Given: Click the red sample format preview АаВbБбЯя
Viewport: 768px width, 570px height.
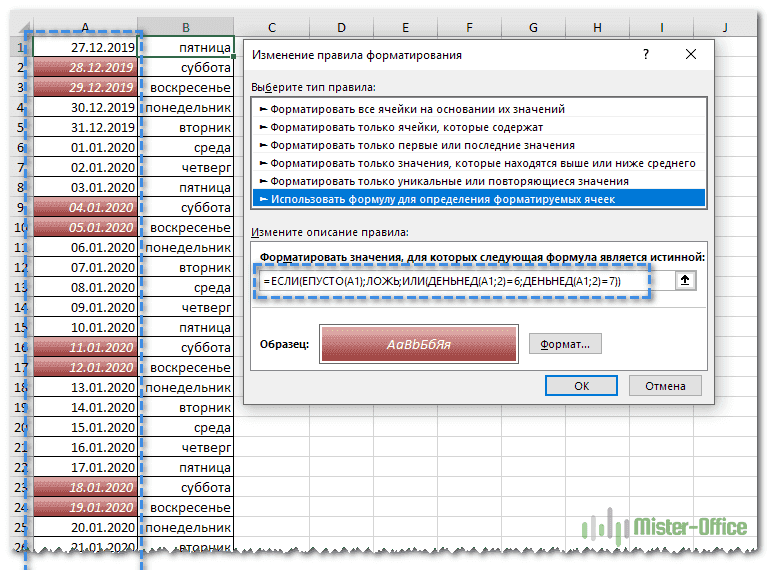Looking at the screenshot, I should pyautogui.click(x=418, y=344).
